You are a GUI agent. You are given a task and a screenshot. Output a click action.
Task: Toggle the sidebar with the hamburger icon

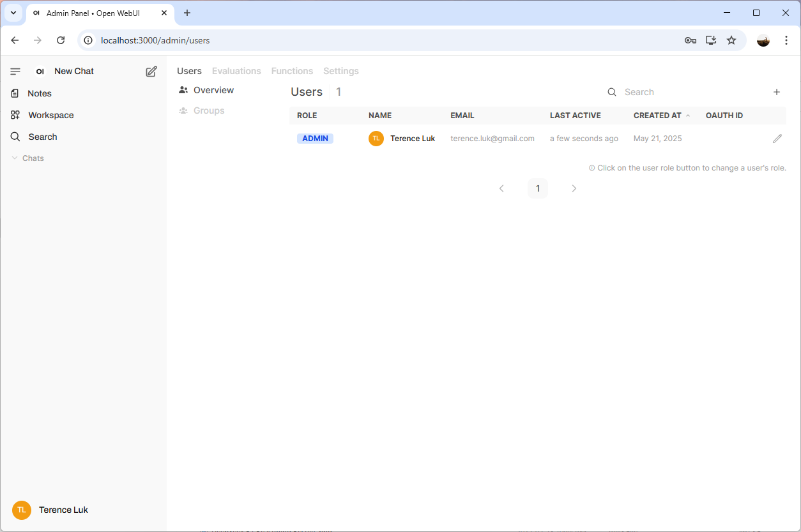(15, 72)
